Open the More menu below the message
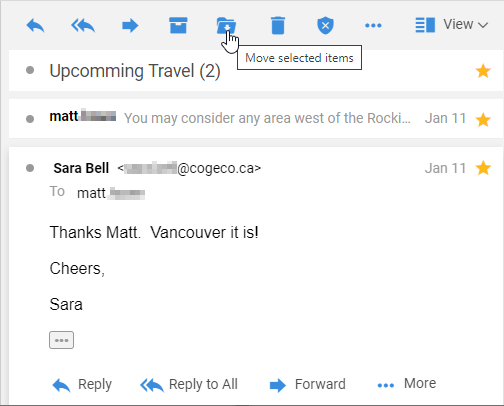Viewport: 504px width, 406px height. coord(407,384)
